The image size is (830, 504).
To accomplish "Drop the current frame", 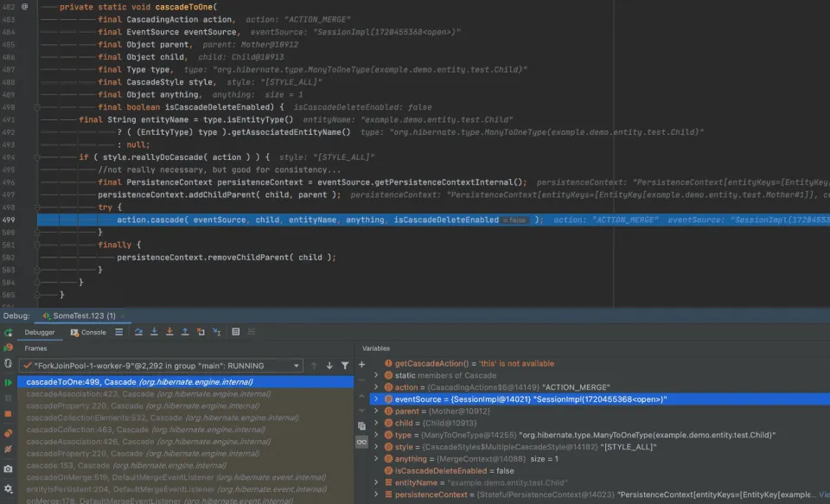I will 201,332.
